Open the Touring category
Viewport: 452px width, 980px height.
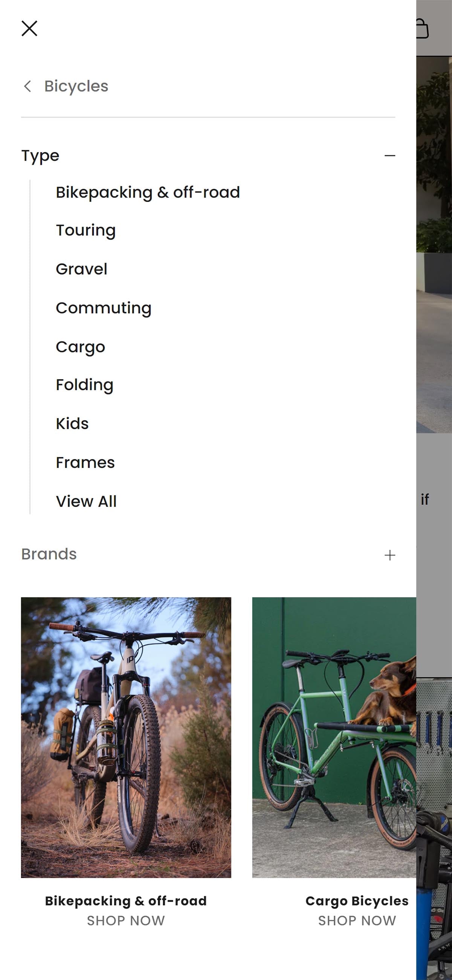coord(86,231)
